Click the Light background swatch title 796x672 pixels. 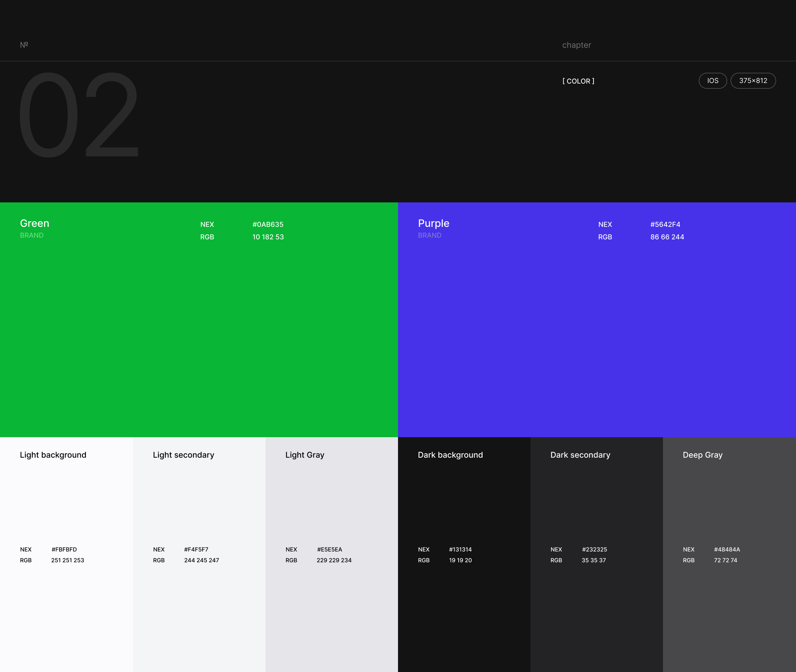[x=53, y=455]
